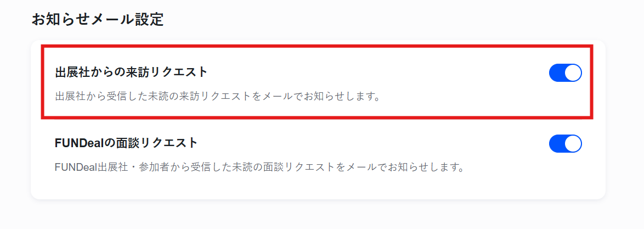Click description 出展社から受信した未読の来訪リクエスト text

165,97
